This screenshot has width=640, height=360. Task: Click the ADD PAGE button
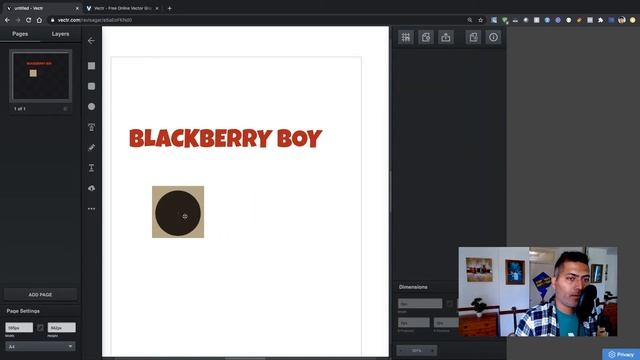[x=40, y=294]
